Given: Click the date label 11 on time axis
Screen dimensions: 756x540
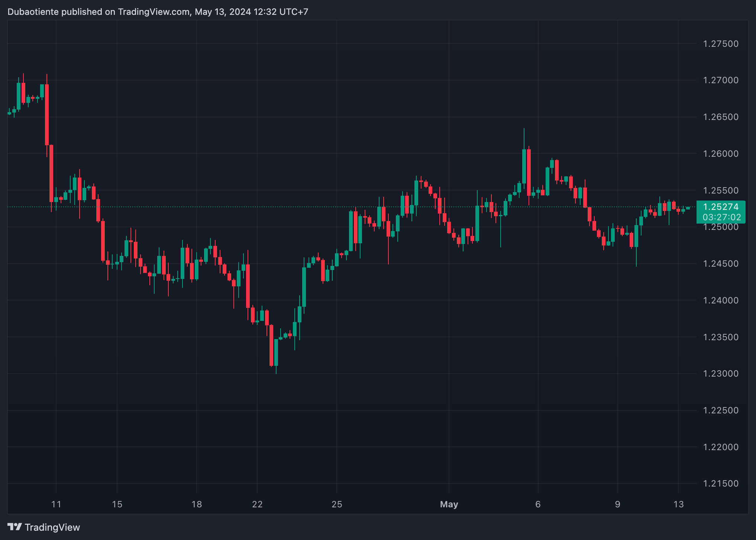Looking at the screenshot, I should tap(56, 504).
